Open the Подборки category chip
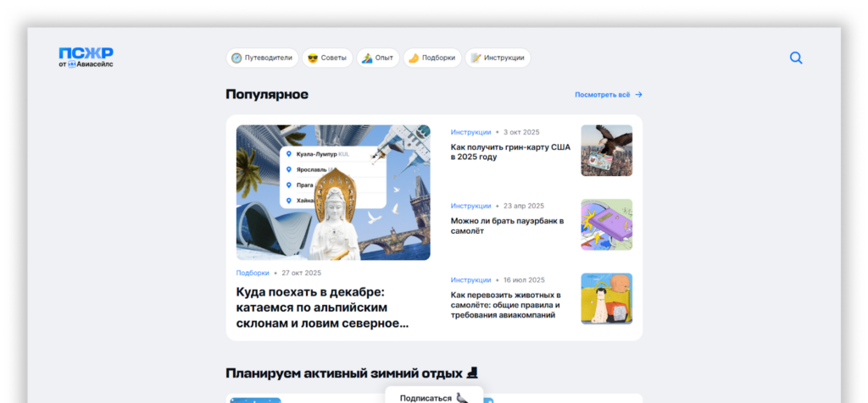This screenshot has width=868, height=403. pyautogui.click(x=432, y=58)
